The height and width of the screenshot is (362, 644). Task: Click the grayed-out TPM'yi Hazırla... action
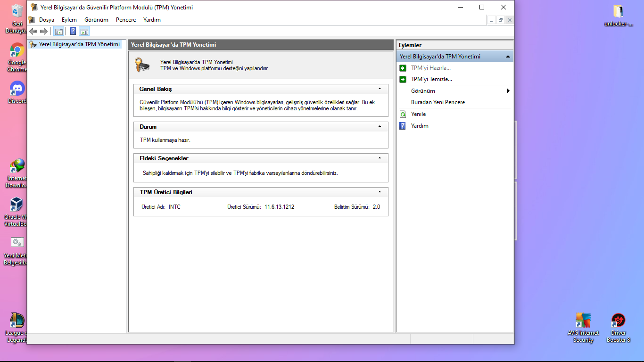[431, 68]
